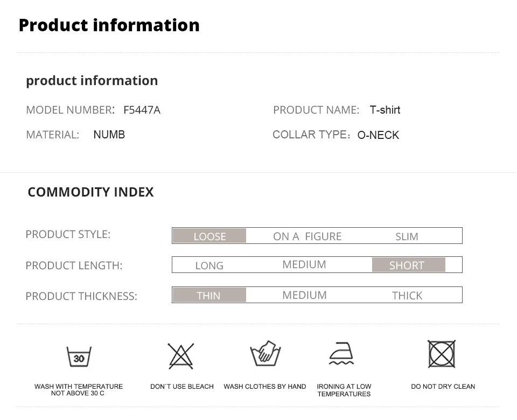This screenshot has height=420, width=517.
Task: Click the O-NECK collar type value
Action: tap(378, 135)
